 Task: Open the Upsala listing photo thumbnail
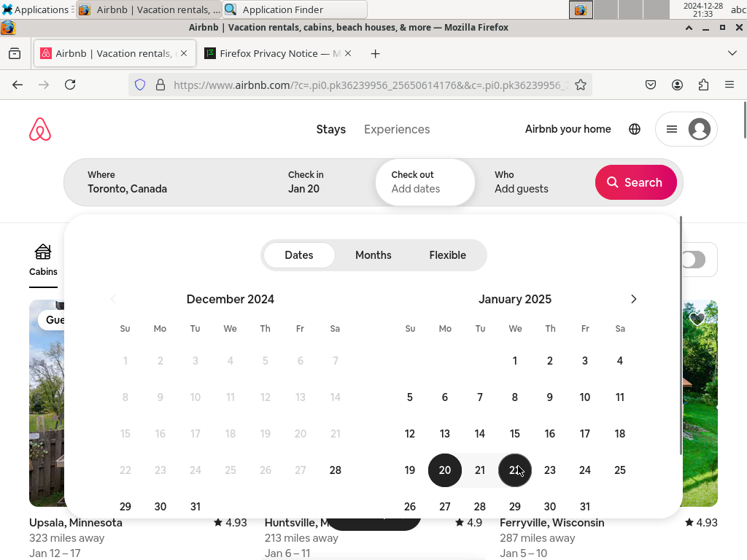point(47,403)
